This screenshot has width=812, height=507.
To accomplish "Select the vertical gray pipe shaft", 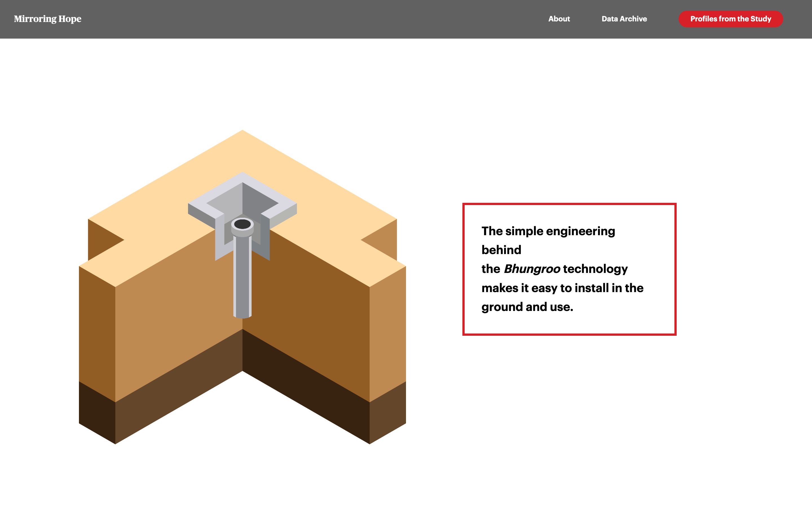I will (242, 275).
